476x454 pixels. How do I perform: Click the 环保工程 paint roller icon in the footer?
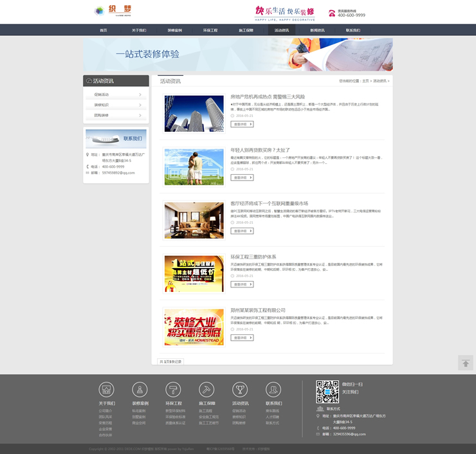pos(173,389)
